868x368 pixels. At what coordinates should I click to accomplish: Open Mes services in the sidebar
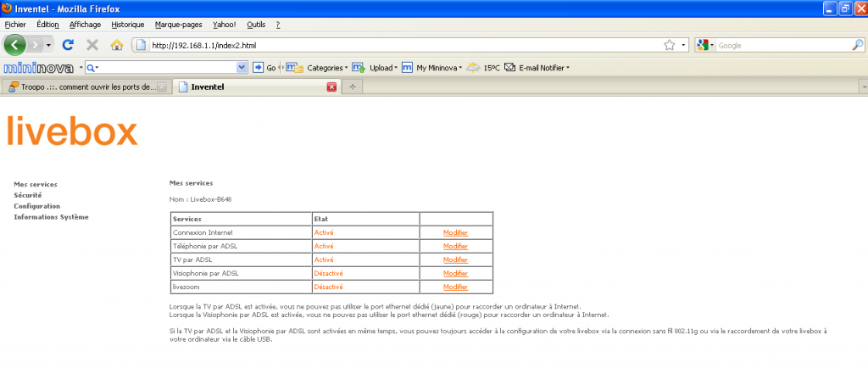coord(36,184)
